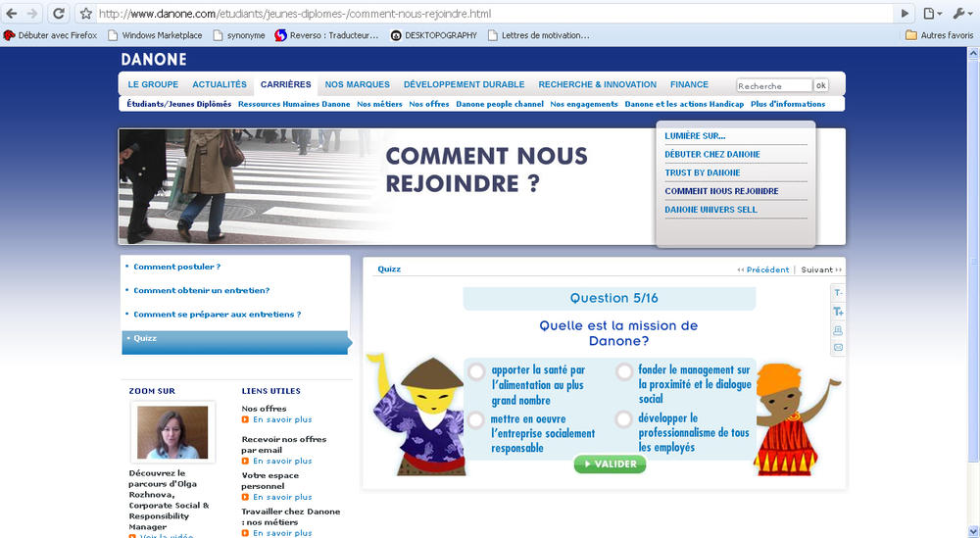Screen dimensions: 980x538
Task: Open the Windows Marketplace bookmark
Action: pos(155,35)
